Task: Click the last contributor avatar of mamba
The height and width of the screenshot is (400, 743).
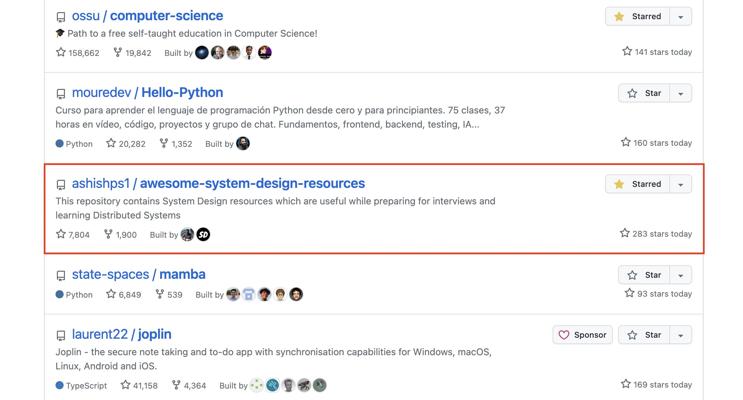Action: pyautogui.click(x=296, y=294)
